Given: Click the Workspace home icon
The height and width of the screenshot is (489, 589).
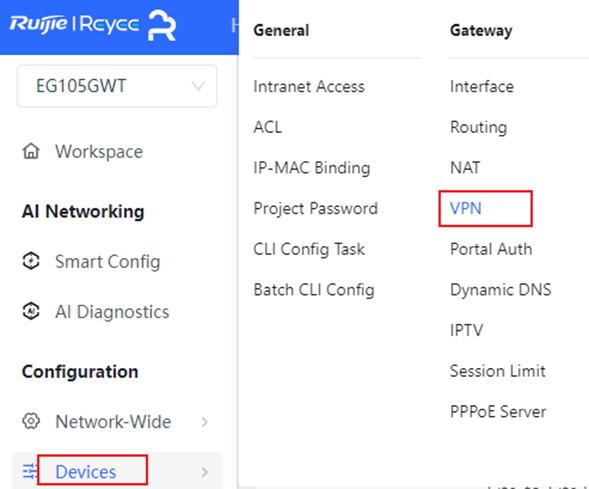Looking at the screenshot, I should click(31, 151).
